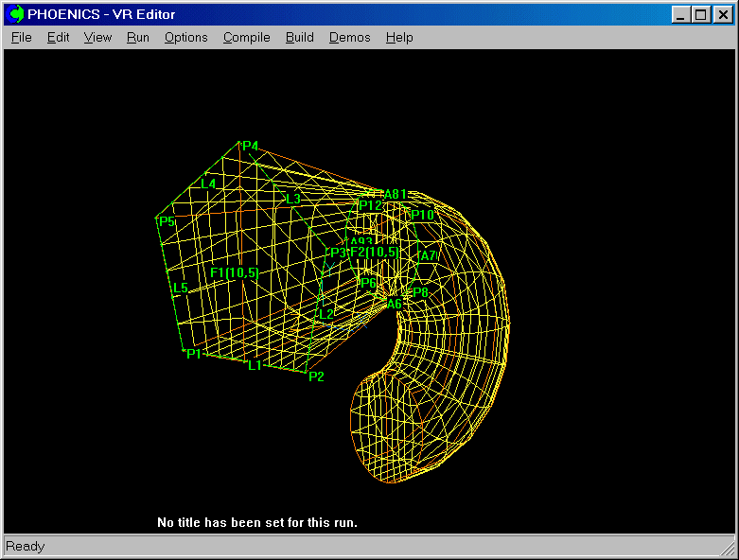Show the Demos menu
The width and height of the screenshot is (739, 560).
tap(349, 38)
